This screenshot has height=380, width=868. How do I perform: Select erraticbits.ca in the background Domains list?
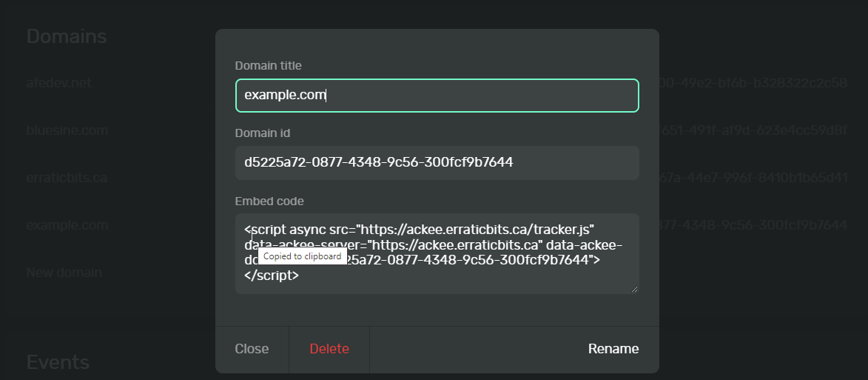click(x=67, y=178)
